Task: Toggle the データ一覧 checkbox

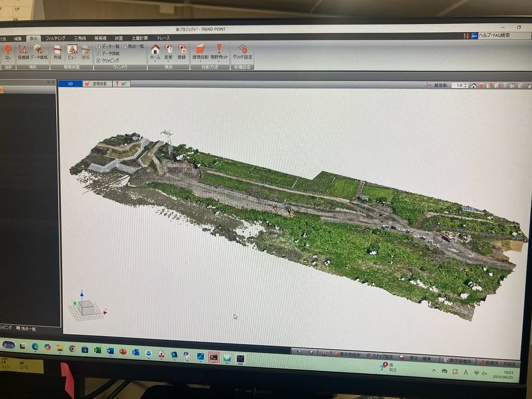Action: click(x=99, y=46)
